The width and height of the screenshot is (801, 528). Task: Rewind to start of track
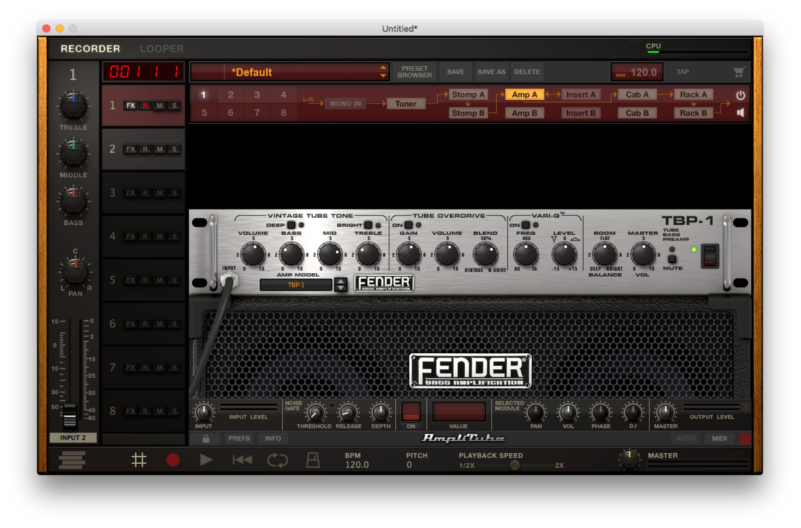pos(242,460)
